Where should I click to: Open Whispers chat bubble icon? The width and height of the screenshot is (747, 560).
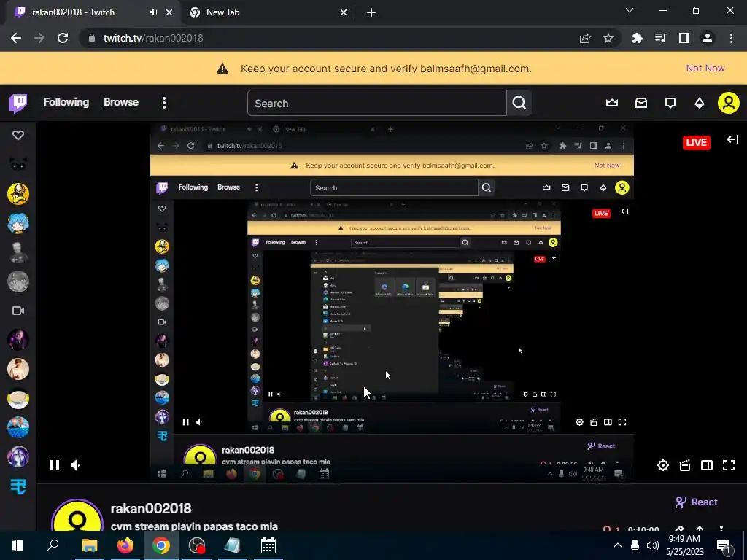[x=670, y=103]
